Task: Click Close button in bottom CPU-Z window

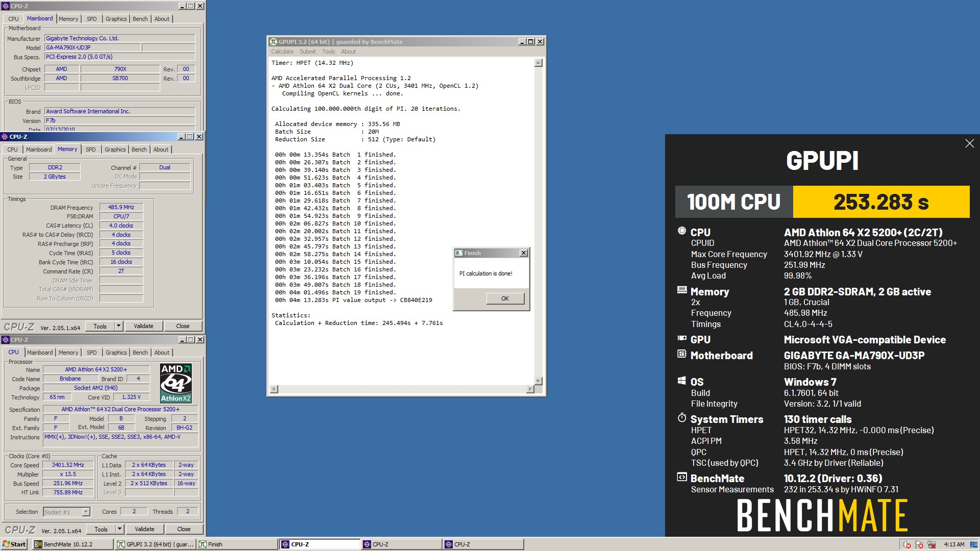Action: coord(184,529)
